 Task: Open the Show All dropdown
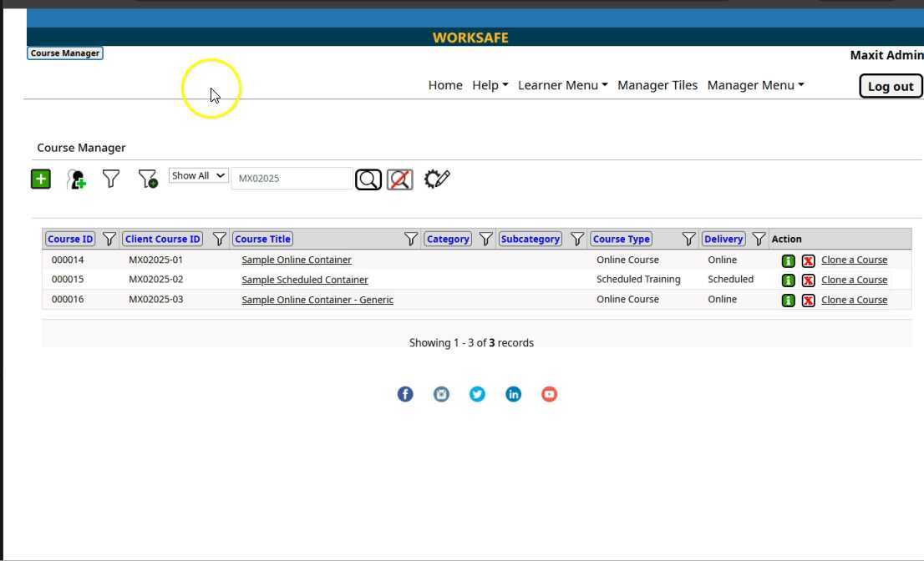[198, 176]
